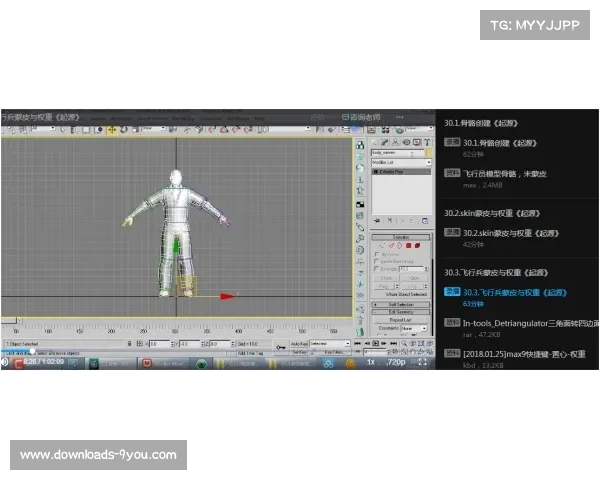Toggle the By Vertex checkbox
The height and width of the screenshot is (480, 600).
point(376,254)
